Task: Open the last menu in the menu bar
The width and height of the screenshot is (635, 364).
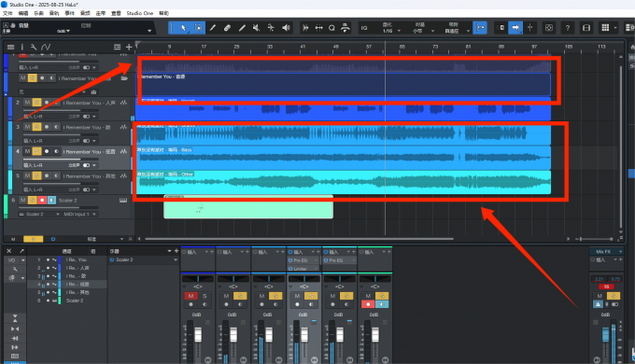Action: (x=163, y=13)
